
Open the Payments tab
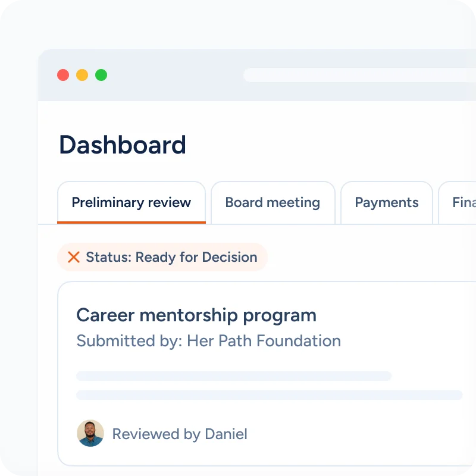pyautogui.click(x=386, y=203)
